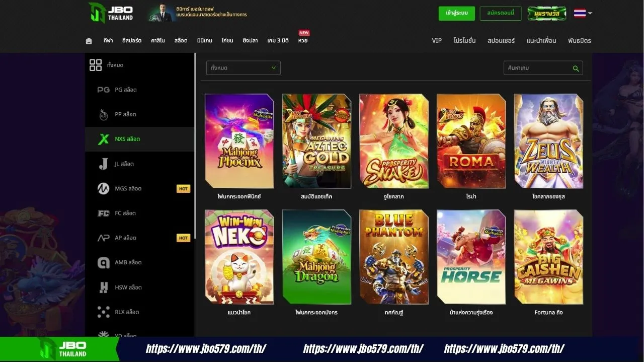Image resolution: width=644 pixels, height=362 pixels.
Task: Open the Roma game thumbnail
Action: click(x=471, y=141)
